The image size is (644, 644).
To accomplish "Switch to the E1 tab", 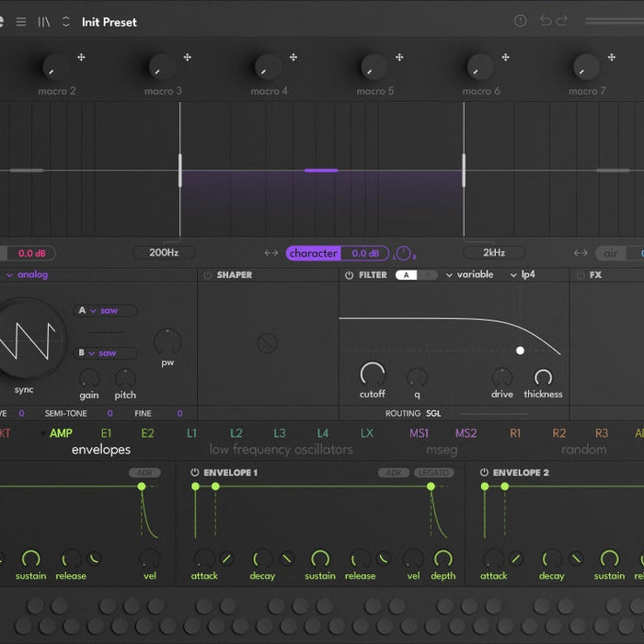I will click(106, 433).
